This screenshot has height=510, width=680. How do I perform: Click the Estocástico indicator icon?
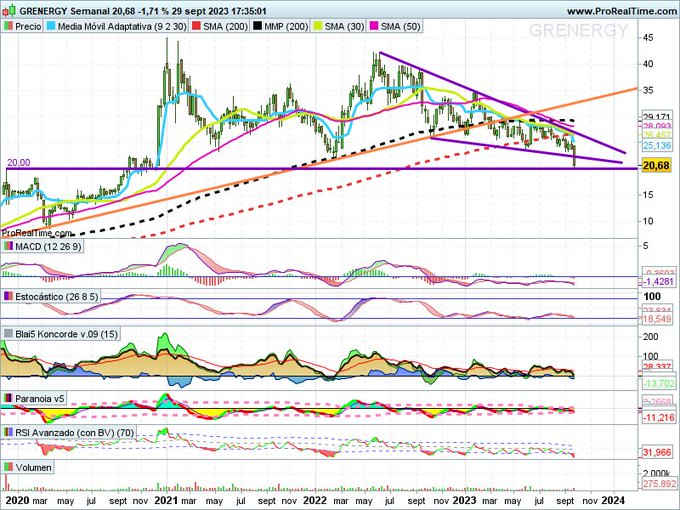(x=8, y=297)
